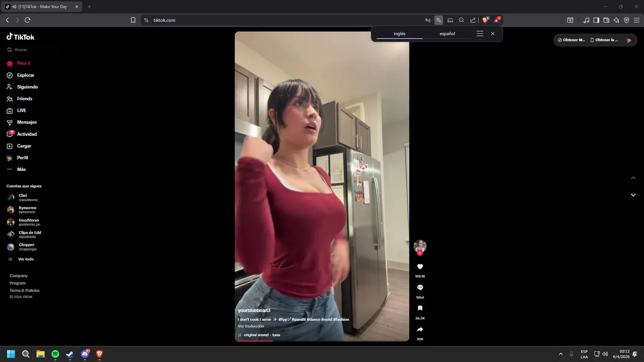Open Chopper followed account
The height and width of the screenshot is (362, 644).
(22, 247)
